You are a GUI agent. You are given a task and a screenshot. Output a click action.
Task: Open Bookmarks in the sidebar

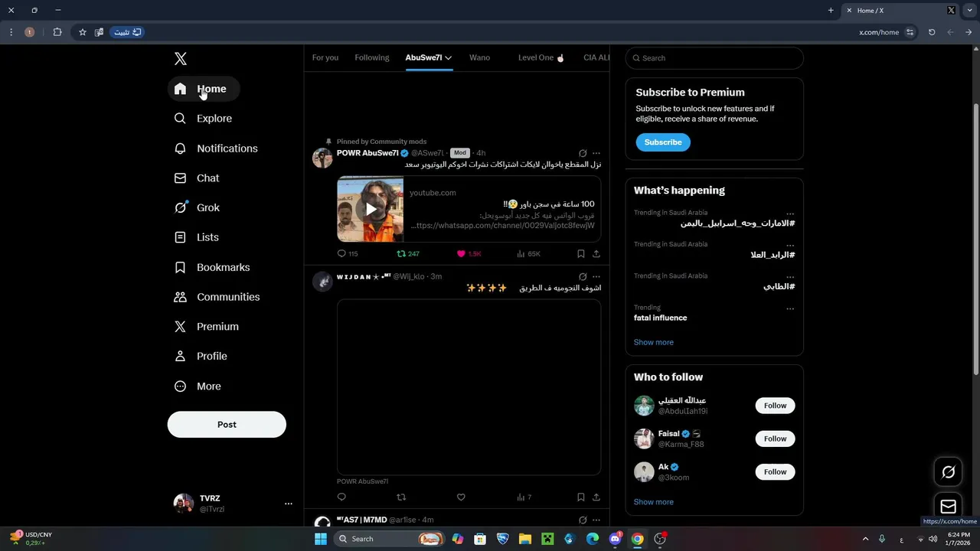click(212, 267)
